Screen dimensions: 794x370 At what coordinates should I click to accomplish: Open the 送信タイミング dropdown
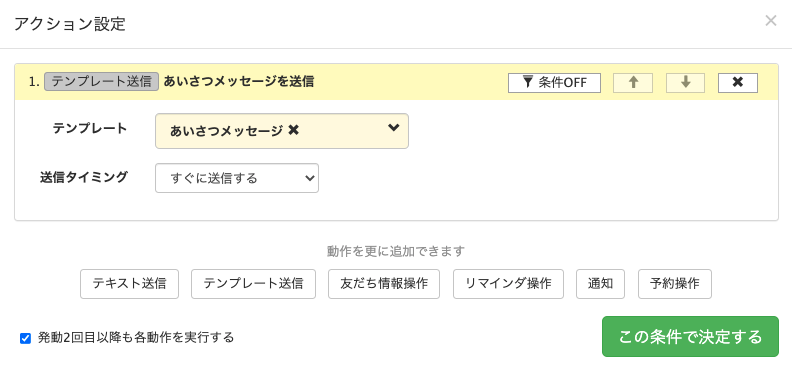point(237,178)
